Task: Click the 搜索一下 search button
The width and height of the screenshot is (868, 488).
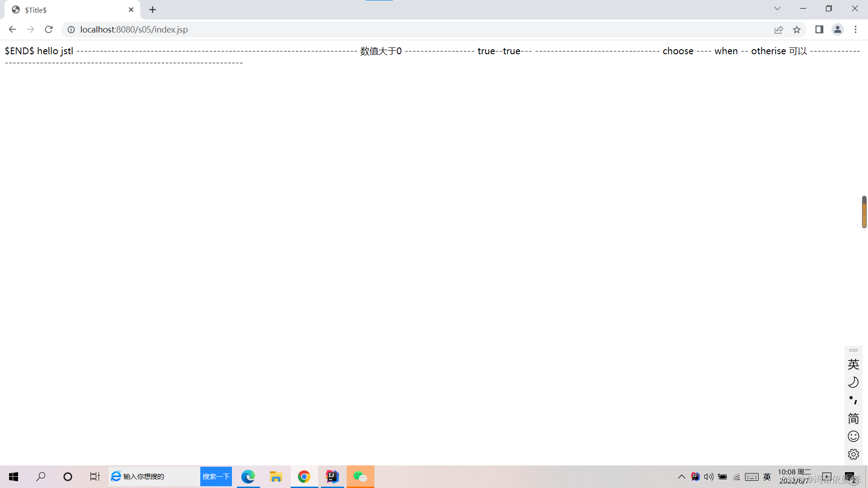Action: 216,476
